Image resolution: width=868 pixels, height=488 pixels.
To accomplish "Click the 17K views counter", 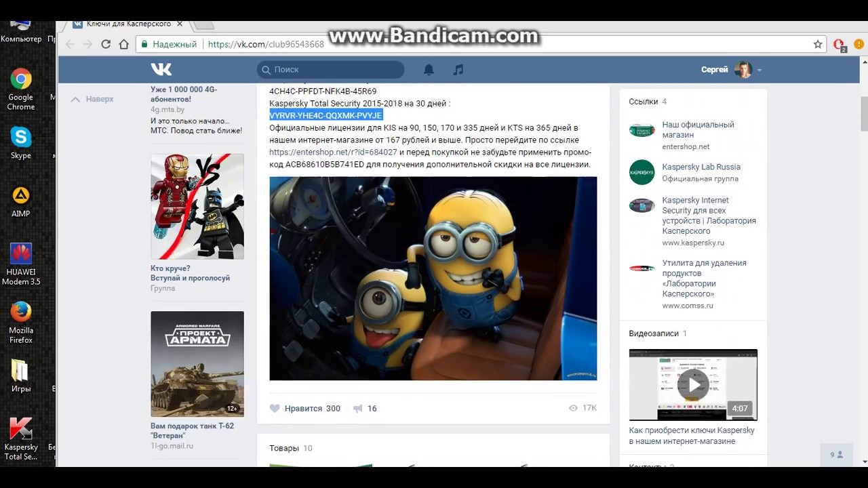I will coord(583,408).
